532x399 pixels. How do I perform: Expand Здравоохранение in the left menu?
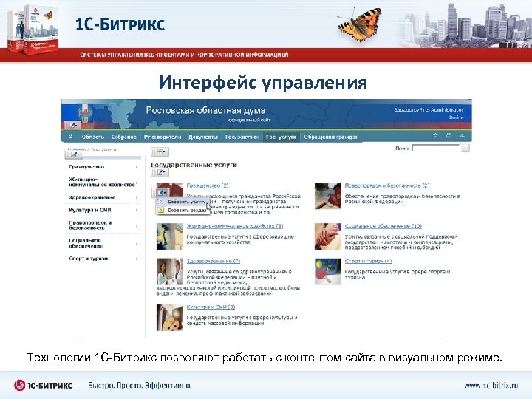click(x=137, y=197)
